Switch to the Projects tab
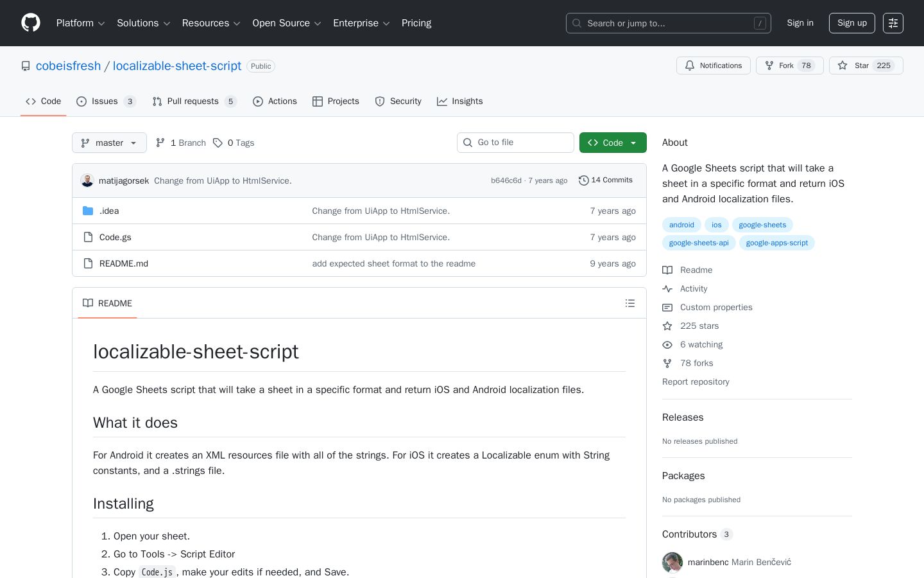This screenshot has width=924, height=578. [336, 101]
